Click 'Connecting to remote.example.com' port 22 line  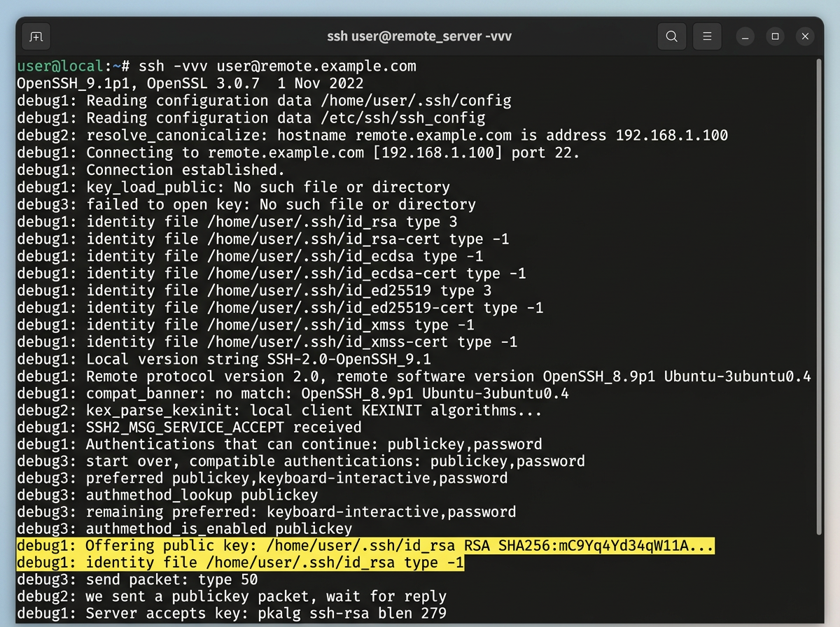point(298,153)
